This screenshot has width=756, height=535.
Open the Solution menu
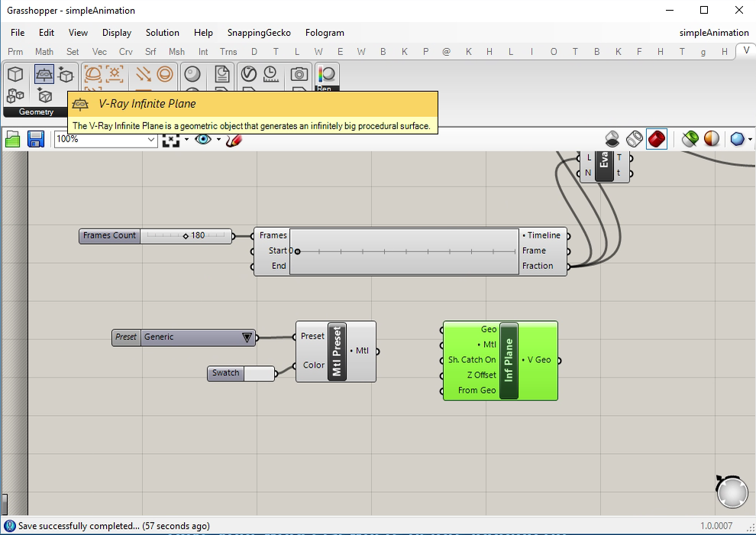pos(163,33)
